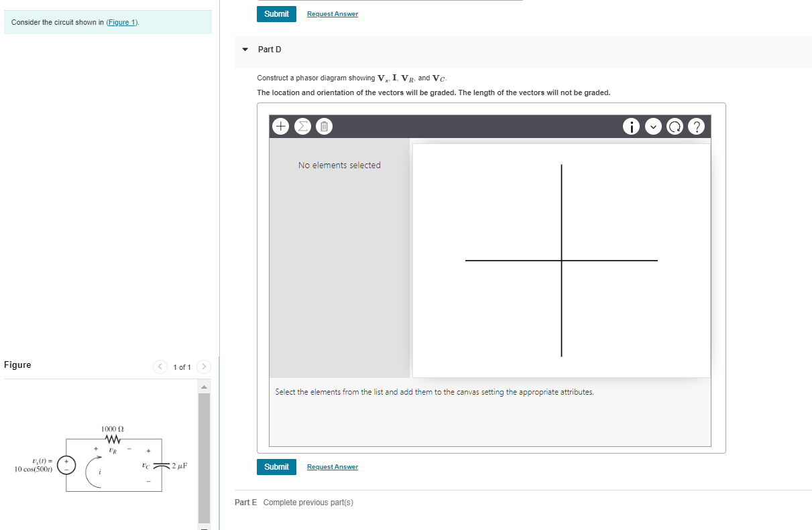Select the Sigma (sum) tool icon

[302, 126]
